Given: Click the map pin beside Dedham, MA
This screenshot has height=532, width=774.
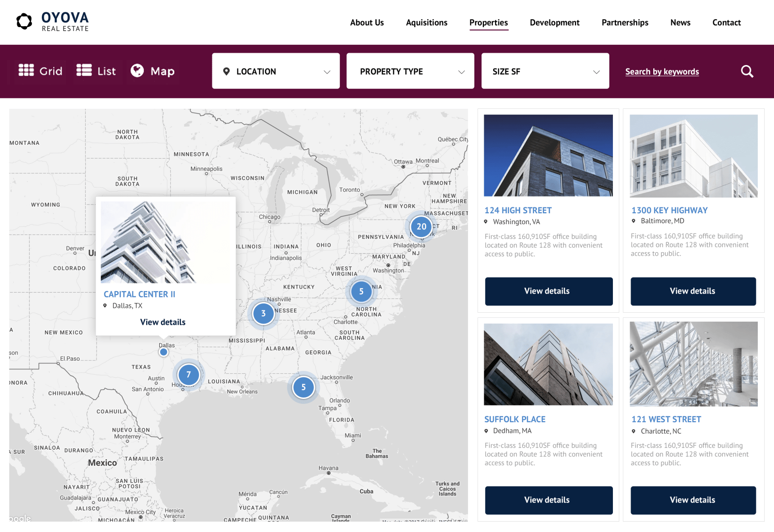Looking at the screenshot, I should 486,431.
